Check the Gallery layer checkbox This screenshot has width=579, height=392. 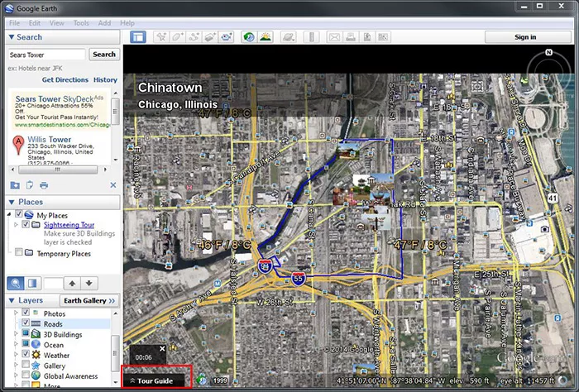click(x=26, y=365)
